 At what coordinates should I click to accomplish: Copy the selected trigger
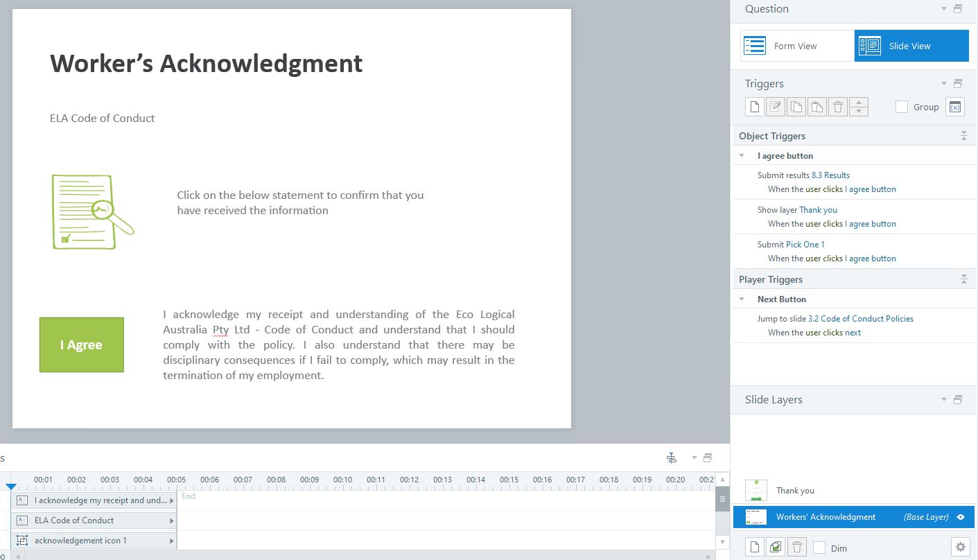[796, 107]
